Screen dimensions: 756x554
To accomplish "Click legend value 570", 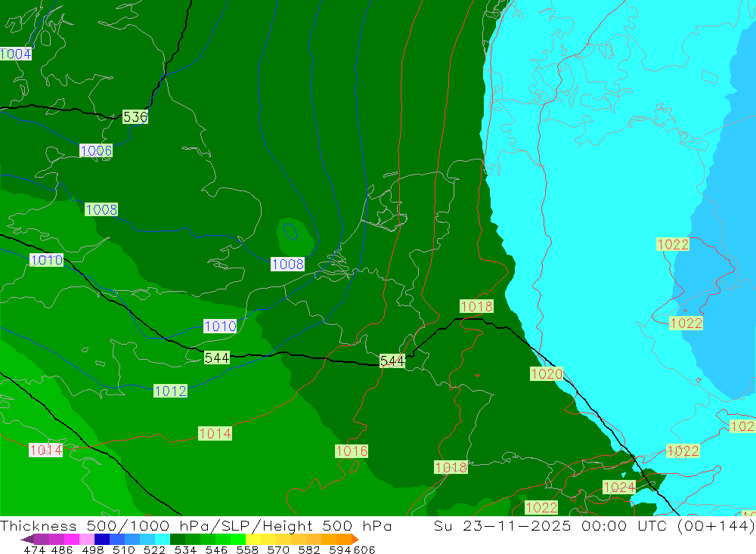I will coord(277,549).
